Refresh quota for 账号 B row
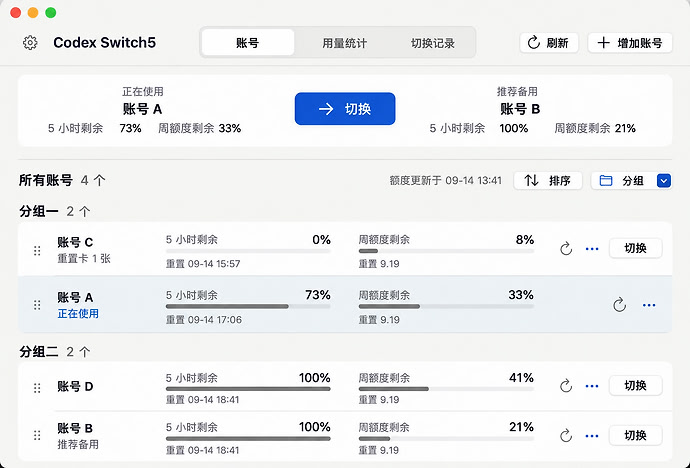The width and height of the screenshot is (690, 468). 566,435
